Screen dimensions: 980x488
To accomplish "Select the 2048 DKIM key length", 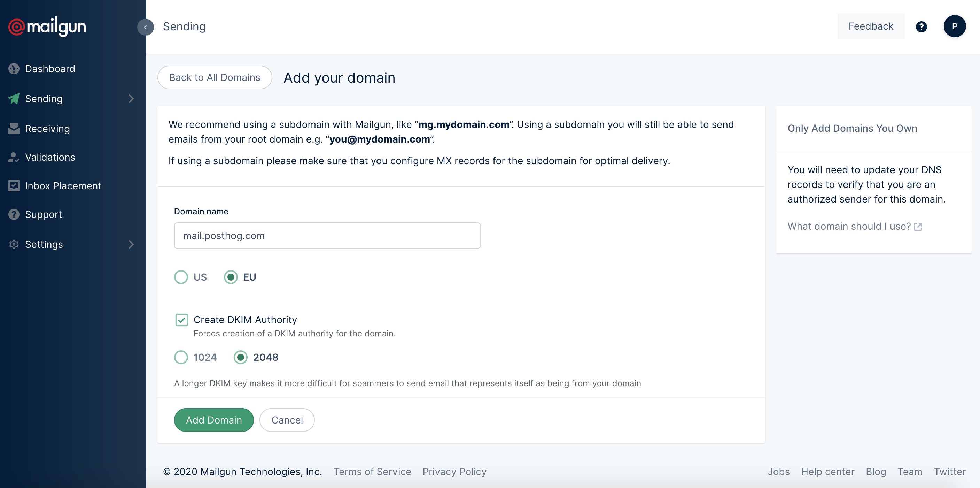I will [x=240, y=357].
